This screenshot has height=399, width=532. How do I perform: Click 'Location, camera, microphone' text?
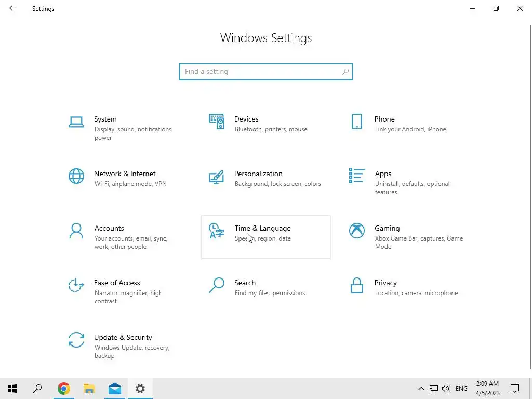[x=416, y=293]
